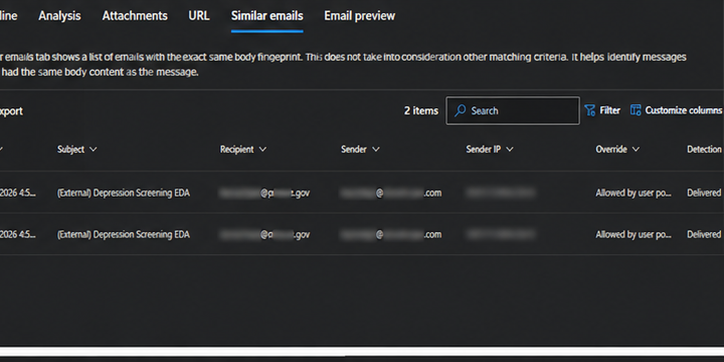Open Customize columns options
724x362 pixels.
pyautogui.click(x=683, y=110)
